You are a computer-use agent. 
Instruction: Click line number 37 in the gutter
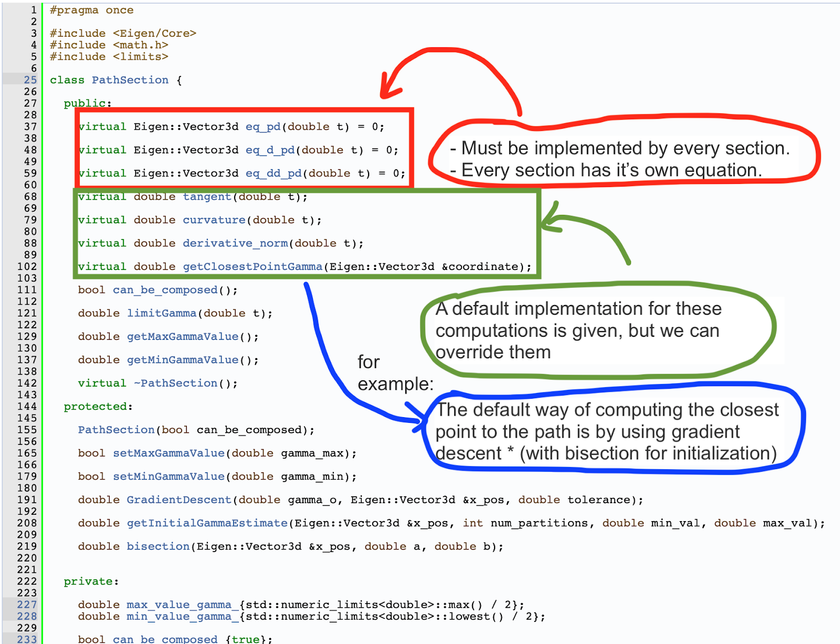coord(30,127)
